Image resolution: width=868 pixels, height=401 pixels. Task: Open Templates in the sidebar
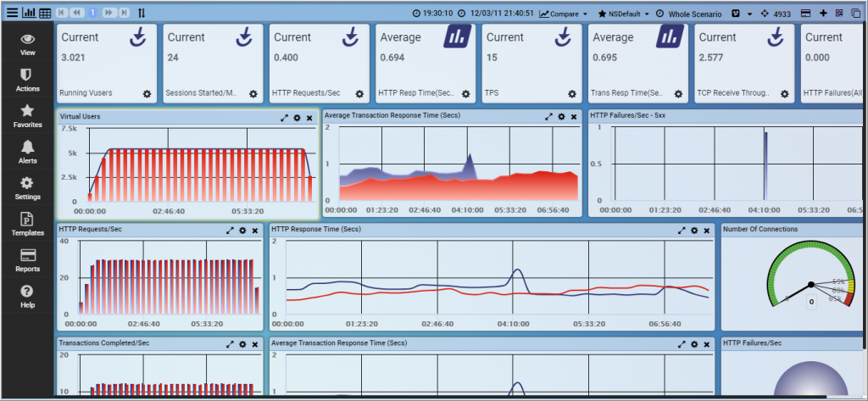tap(27, 224)
